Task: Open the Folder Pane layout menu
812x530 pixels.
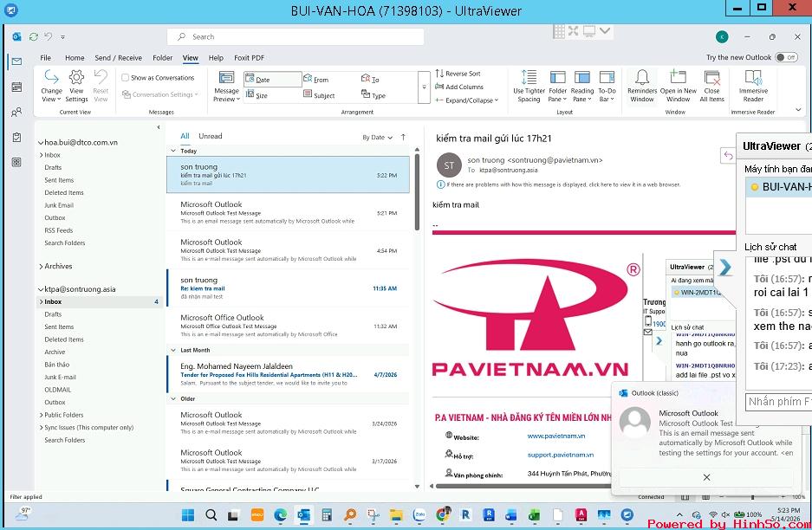Action: tap(558, 86)
